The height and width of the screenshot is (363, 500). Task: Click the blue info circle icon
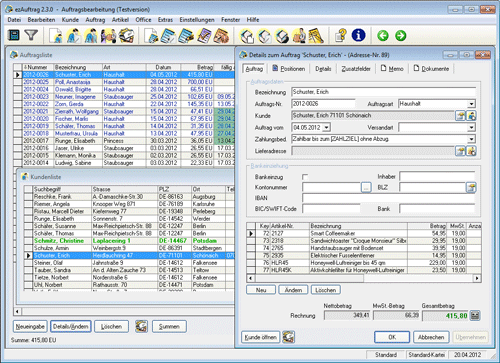358,35
